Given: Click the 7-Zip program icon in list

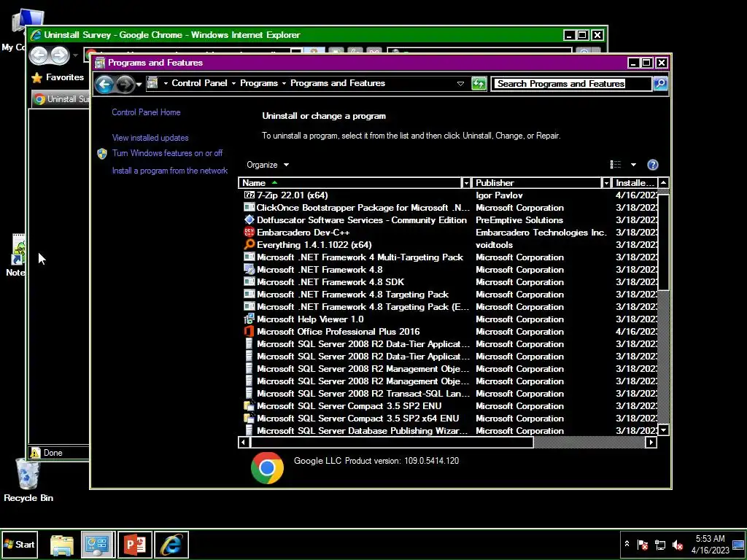Looking at the screenshot, I should click(x=249, y=195).
